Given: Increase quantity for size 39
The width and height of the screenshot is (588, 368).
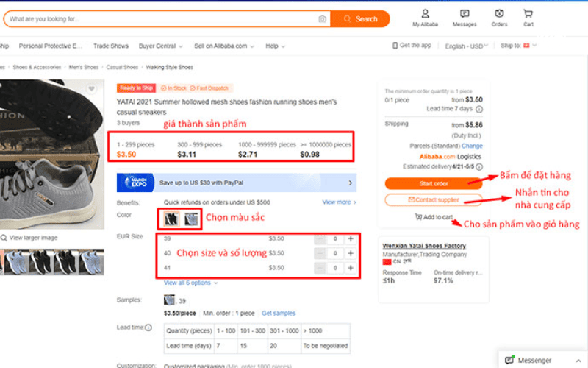Looking at the screenshot, I should click(x=351, y=238).
